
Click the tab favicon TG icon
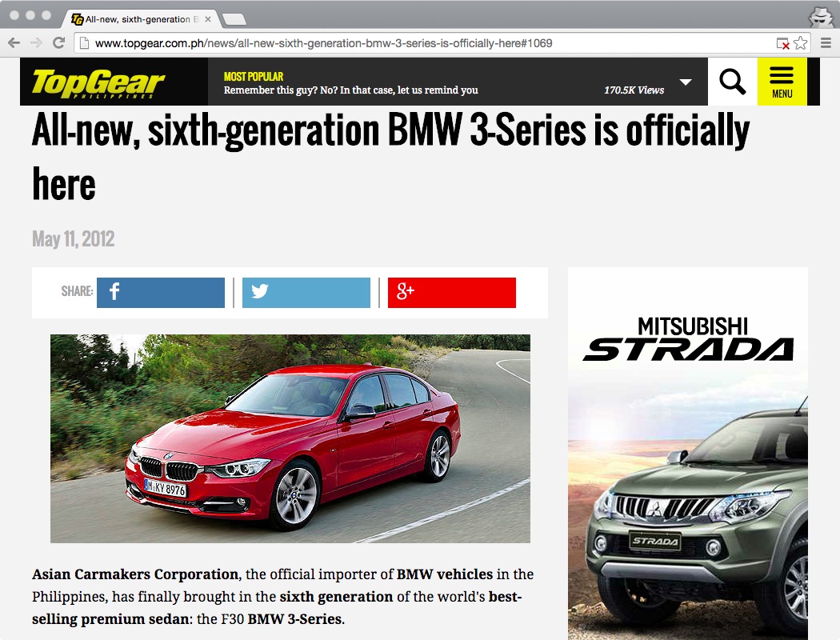[x=77, y=19]
